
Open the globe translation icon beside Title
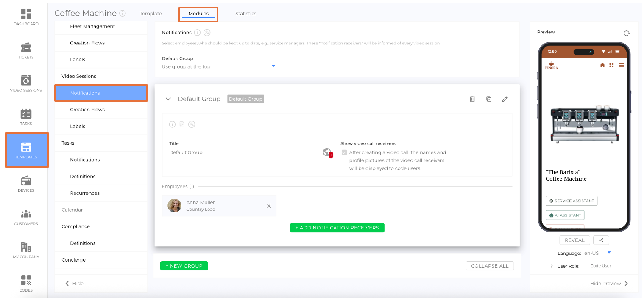pos(327,152)
